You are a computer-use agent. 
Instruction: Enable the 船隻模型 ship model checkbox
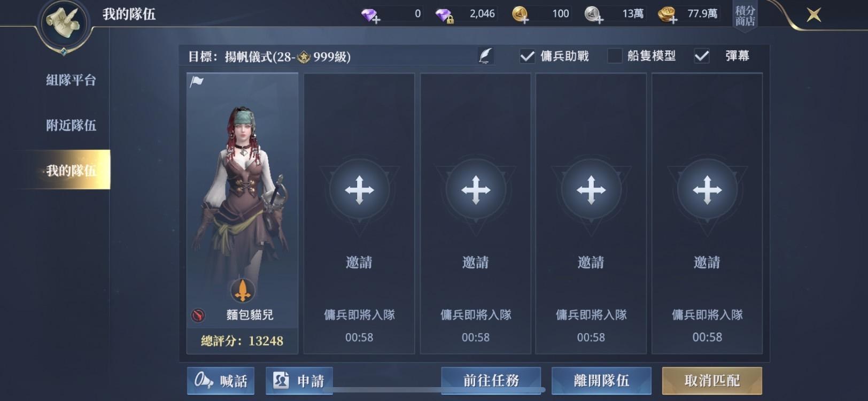pyautogui.click(x=615, y=56)
